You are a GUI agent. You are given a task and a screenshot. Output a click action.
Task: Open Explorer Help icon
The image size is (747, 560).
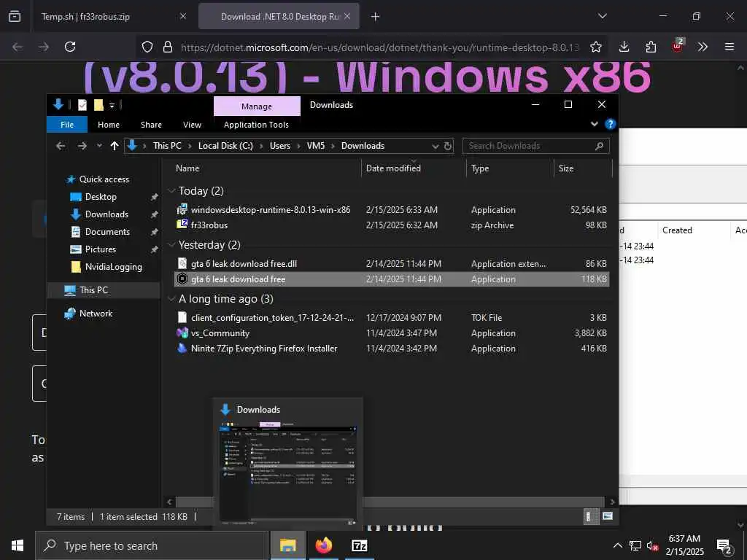[x=610, y=124]
